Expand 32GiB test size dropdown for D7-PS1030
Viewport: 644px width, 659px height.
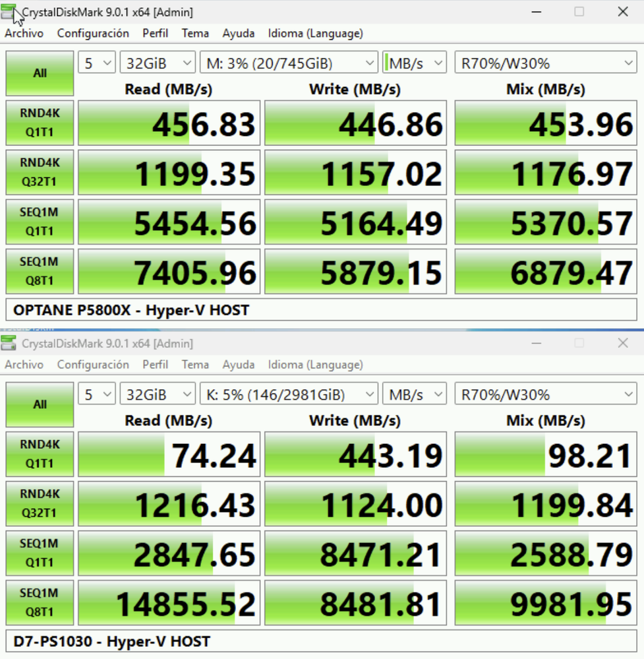click(x=158, y=394)
